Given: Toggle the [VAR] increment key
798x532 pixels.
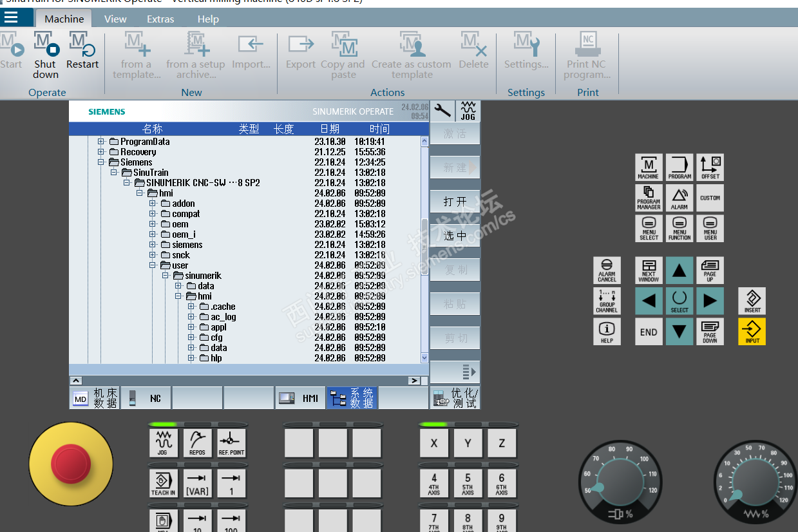Looking at the screenshot, I should coord(197,483).
